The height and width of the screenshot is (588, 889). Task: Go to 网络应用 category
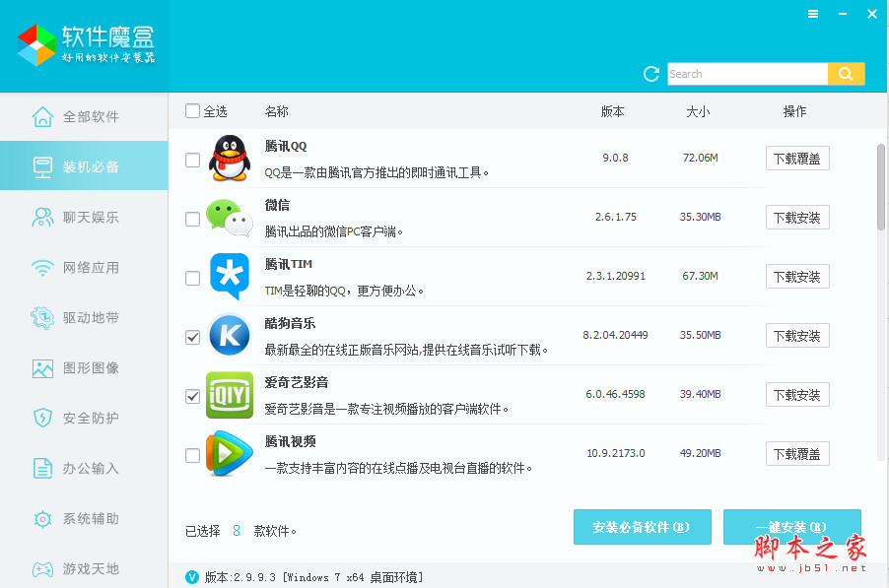tap(84, 267)
